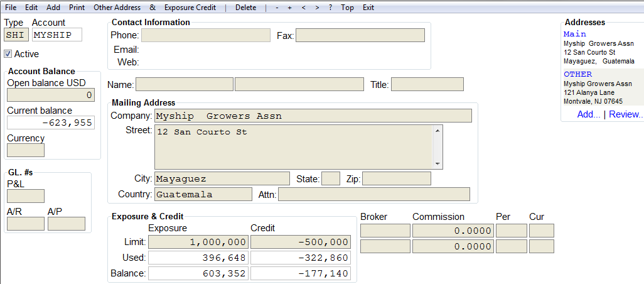Click the Country field showing Guatemala

(x=203, y=194)
